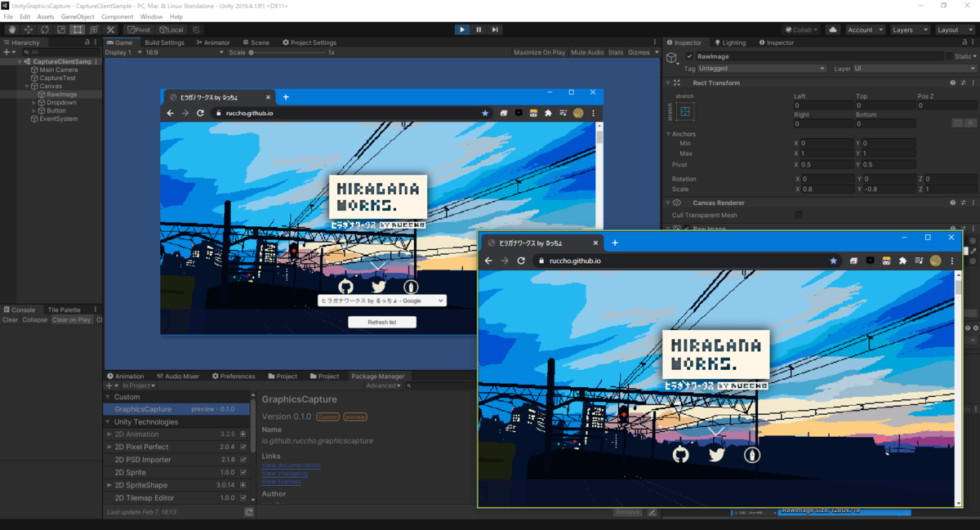The image size is (980, 530).
Task: Select the Rotate tool in Unity toolbar
Action: [x=45, y=29]
